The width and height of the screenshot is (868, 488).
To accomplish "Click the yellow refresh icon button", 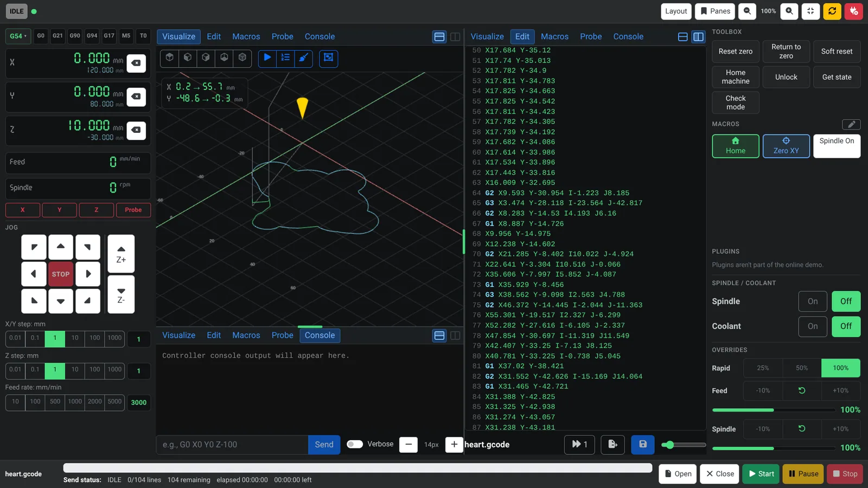I will 832,11.
